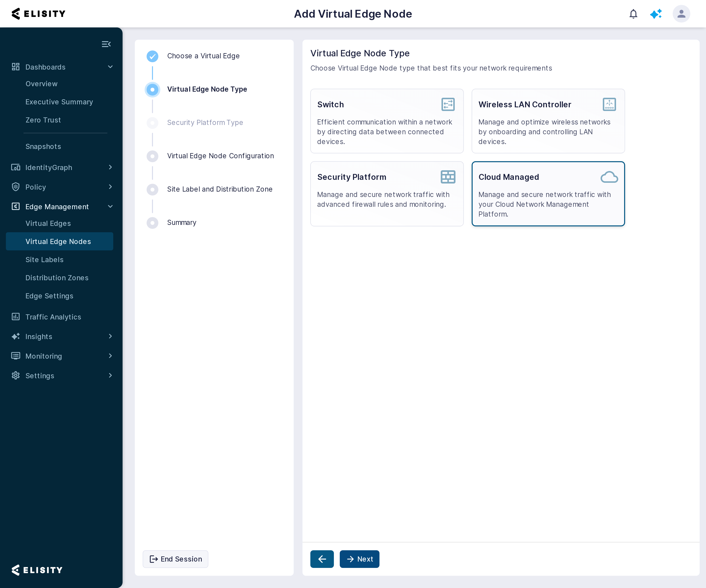The height and width of the screenshot is (588, 706).
Task: Click the Switch card icon
Action: click(448, 104)
